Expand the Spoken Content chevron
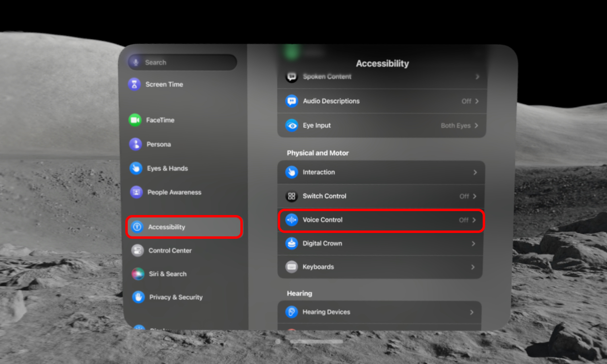607x364 pixels. point(476,76)
